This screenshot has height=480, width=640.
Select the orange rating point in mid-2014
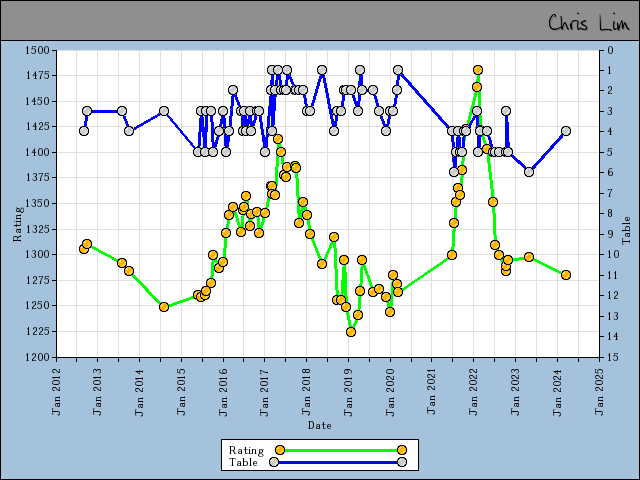coord(164,307)
